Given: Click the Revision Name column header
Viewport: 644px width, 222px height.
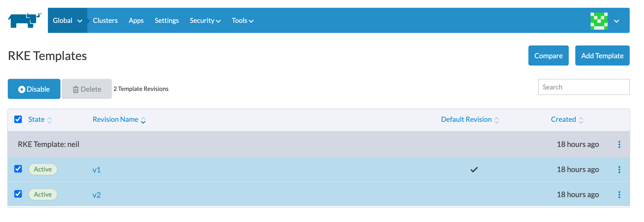Looking at the screenshot, I should click(x=116, y=119).
